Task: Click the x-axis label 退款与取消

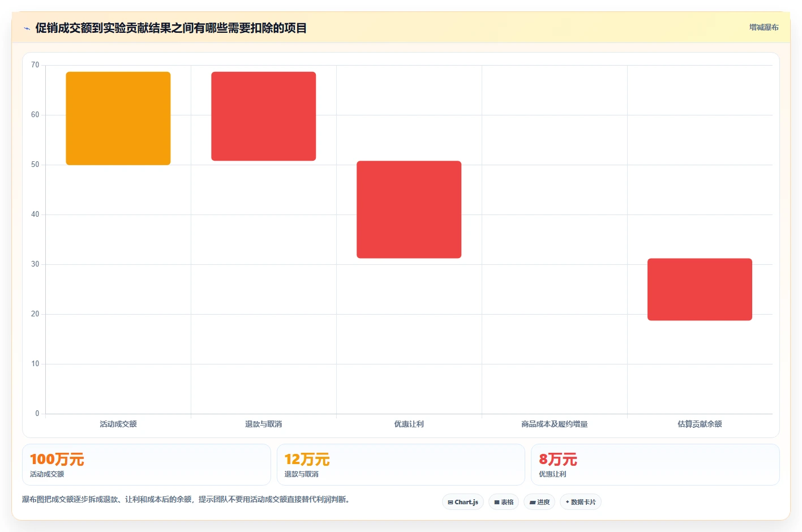Action: coord(264,424)
